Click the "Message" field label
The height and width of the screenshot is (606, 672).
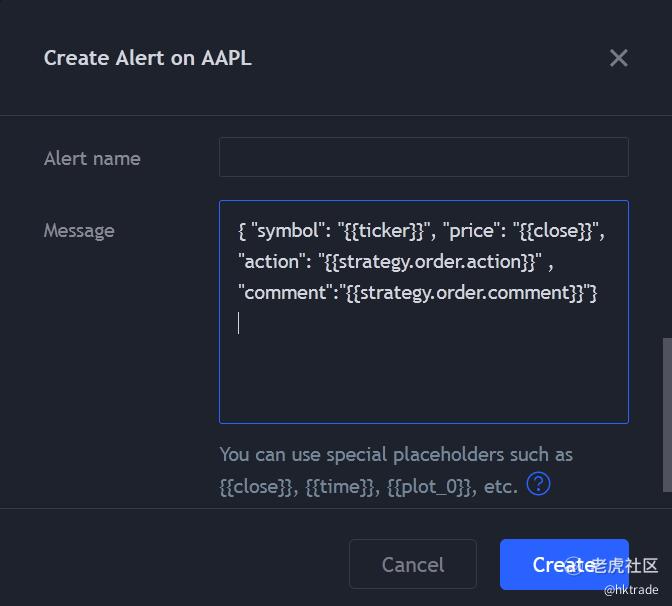click(79, 230)
